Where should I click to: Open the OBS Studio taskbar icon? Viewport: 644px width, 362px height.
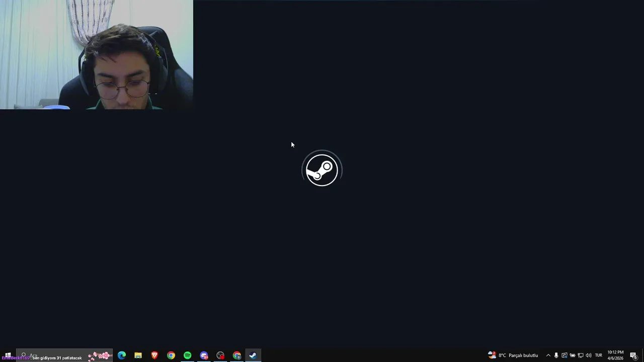pyautogui.click(x=220, y=355)
